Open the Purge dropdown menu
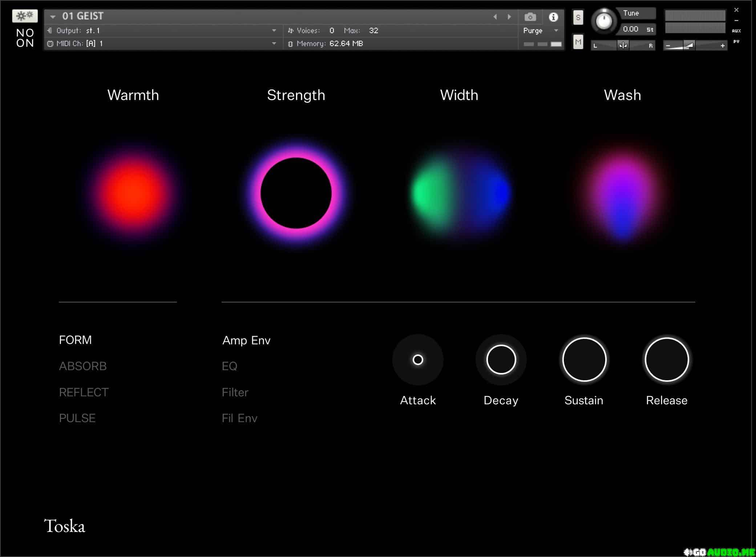This screenshot has width=756, height=557. (x=541, y=31)
